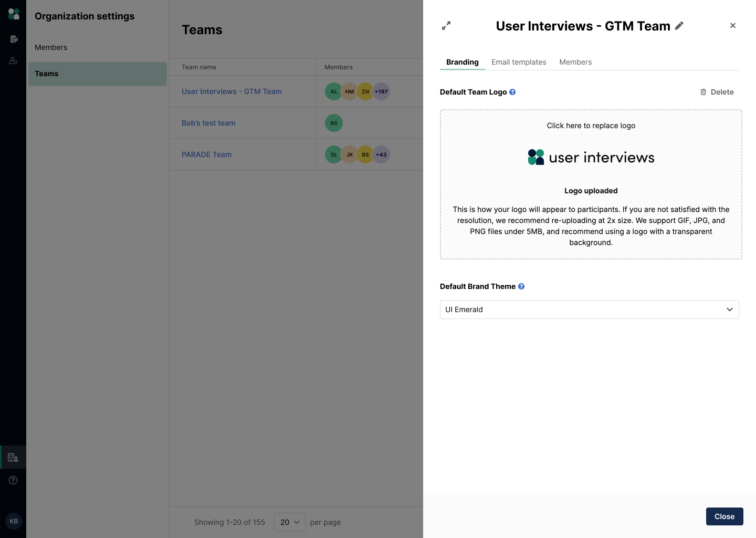Switch to the Email templates tab
The image size is (756, 538).
coord(519,62)
